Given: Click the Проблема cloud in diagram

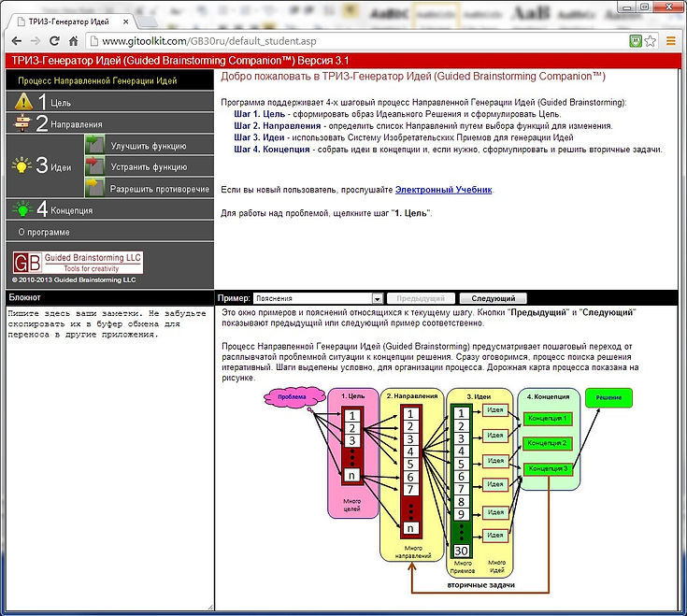Looking at the screenshot, I should pos(294,397).
